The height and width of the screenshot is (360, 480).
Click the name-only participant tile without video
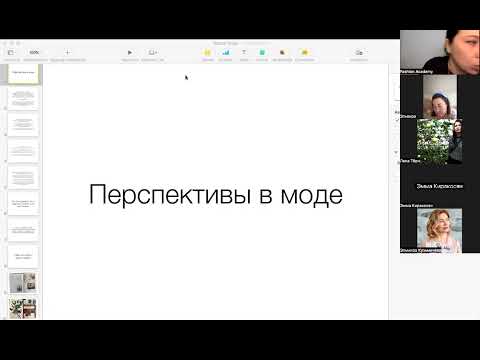[440, 186]
